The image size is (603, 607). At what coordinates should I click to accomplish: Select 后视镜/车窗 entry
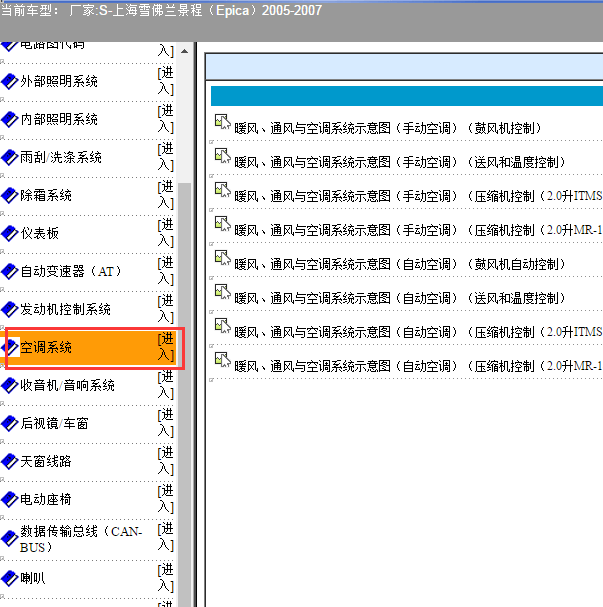(54, 423)
